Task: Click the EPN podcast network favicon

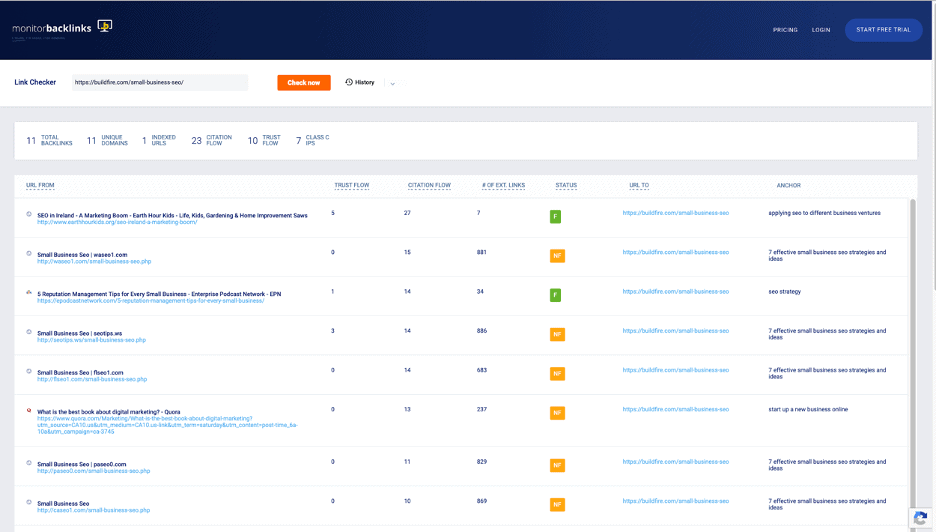Action: 29,292
